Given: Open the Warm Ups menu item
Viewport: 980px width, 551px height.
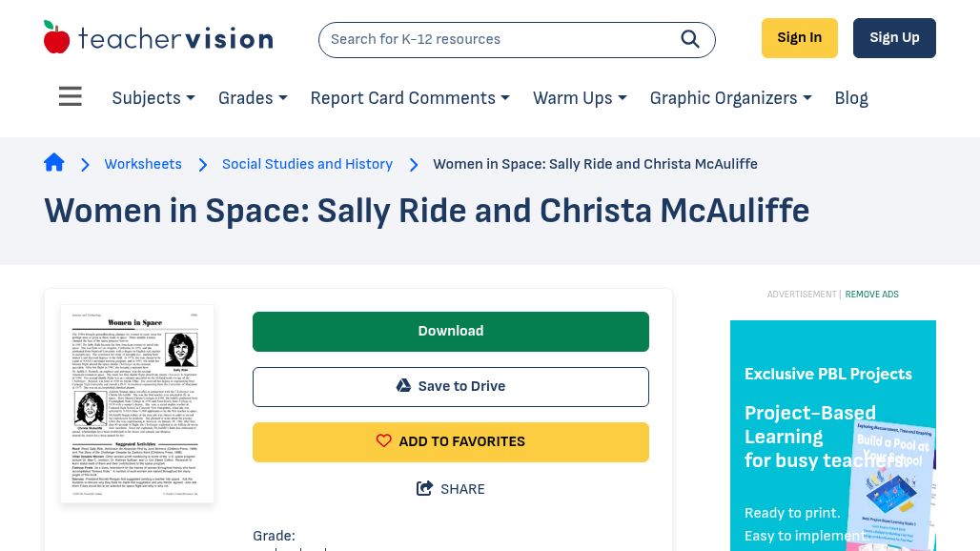Looking at the screenshot, I should 579,98.
